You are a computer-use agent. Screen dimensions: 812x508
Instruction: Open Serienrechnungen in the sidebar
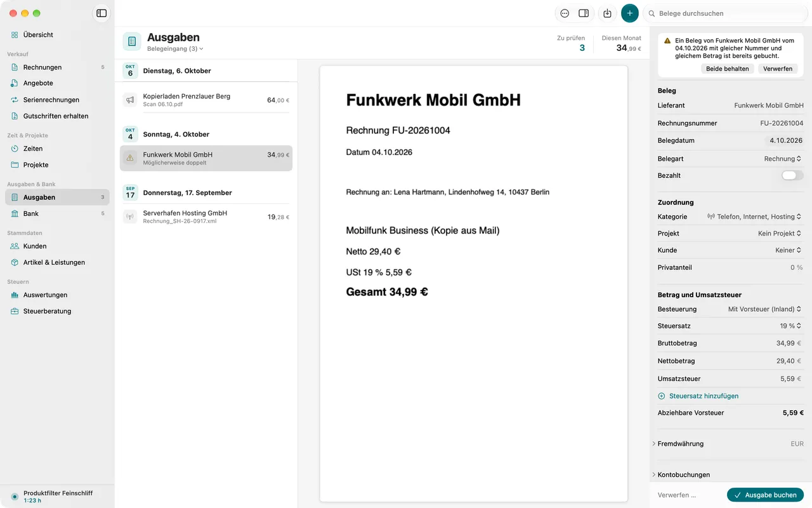[x=57, y=100]
